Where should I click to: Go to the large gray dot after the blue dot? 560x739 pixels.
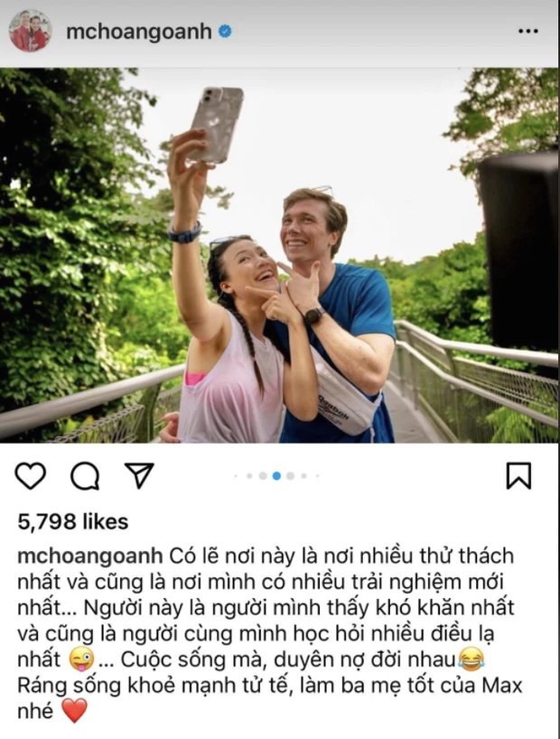click(x=290, y=476)
